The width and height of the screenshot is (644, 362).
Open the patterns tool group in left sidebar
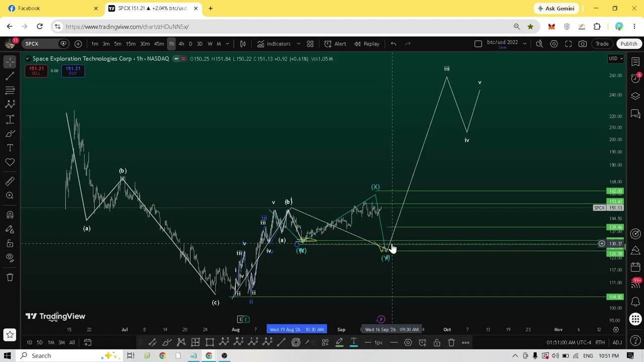tap(10, 104)
